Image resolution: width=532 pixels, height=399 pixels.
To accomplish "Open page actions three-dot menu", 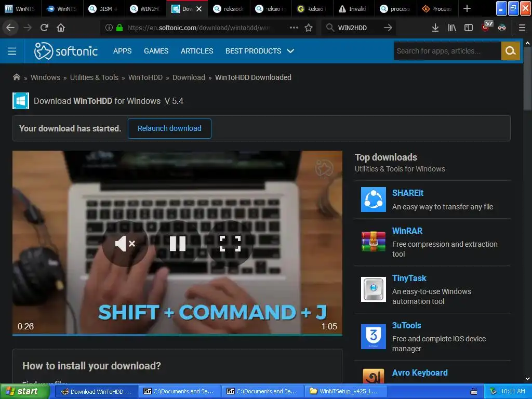I will [294, 28].
